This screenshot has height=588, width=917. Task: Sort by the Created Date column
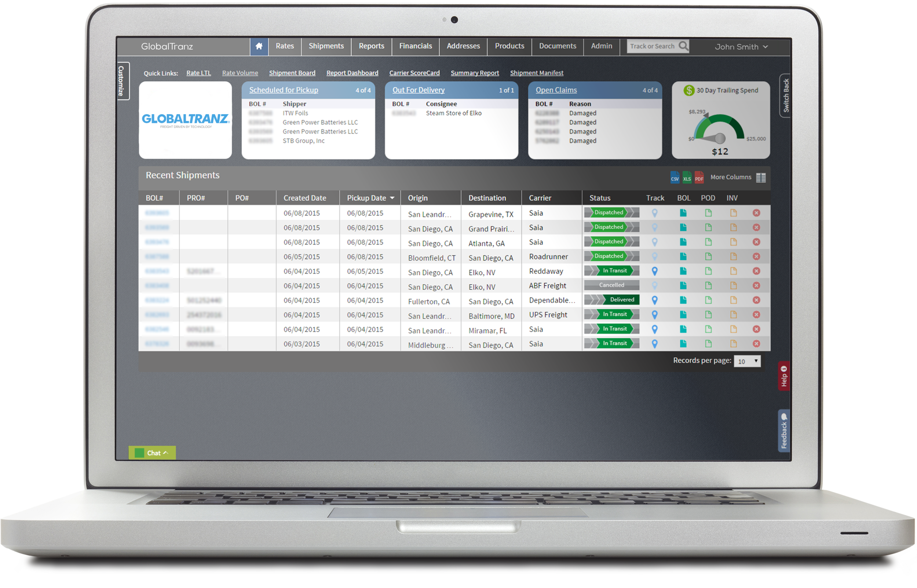(305, 198)
